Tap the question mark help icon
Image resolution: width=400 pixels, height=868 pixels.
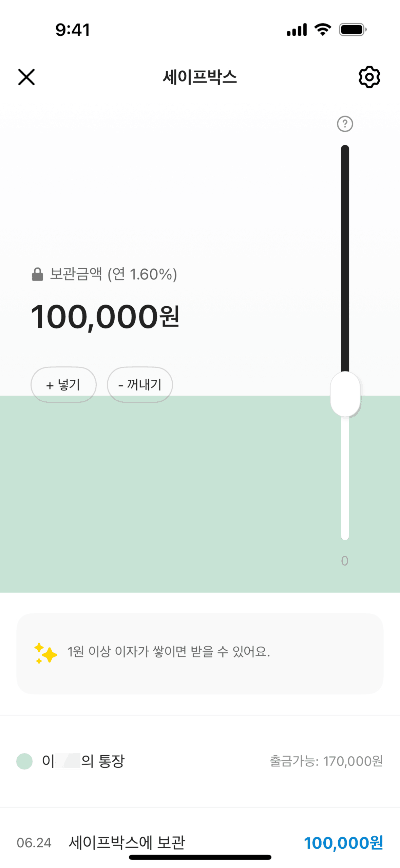coord(345,124)
